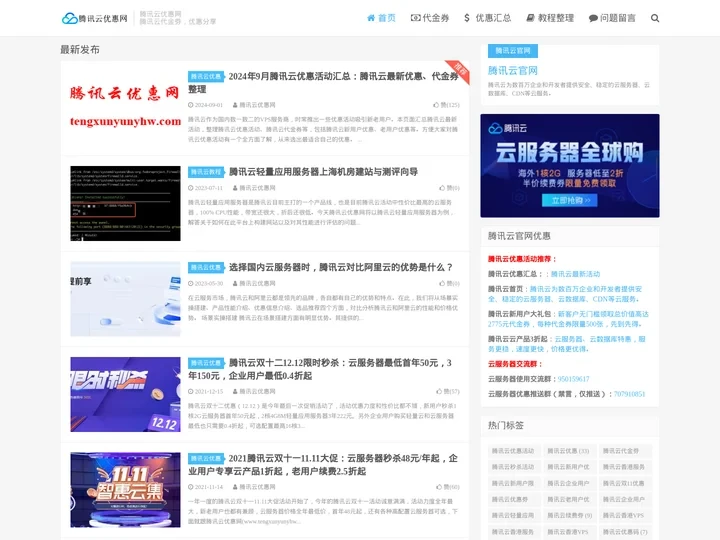Like the 腾讯云对比阿里云 article
The height and width of the screenshot is (540, 720).
[x=449, y=283]
